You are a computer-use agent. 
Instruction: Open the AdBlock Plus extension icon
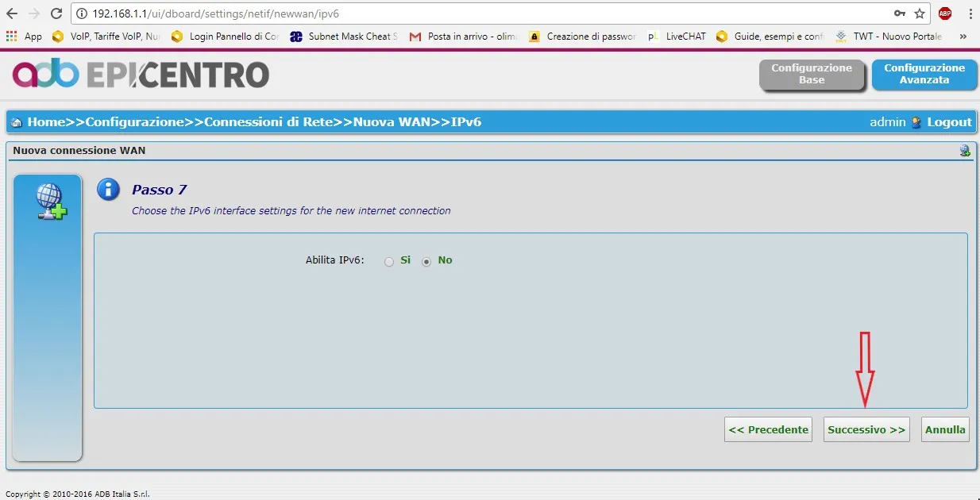[944, 13]
